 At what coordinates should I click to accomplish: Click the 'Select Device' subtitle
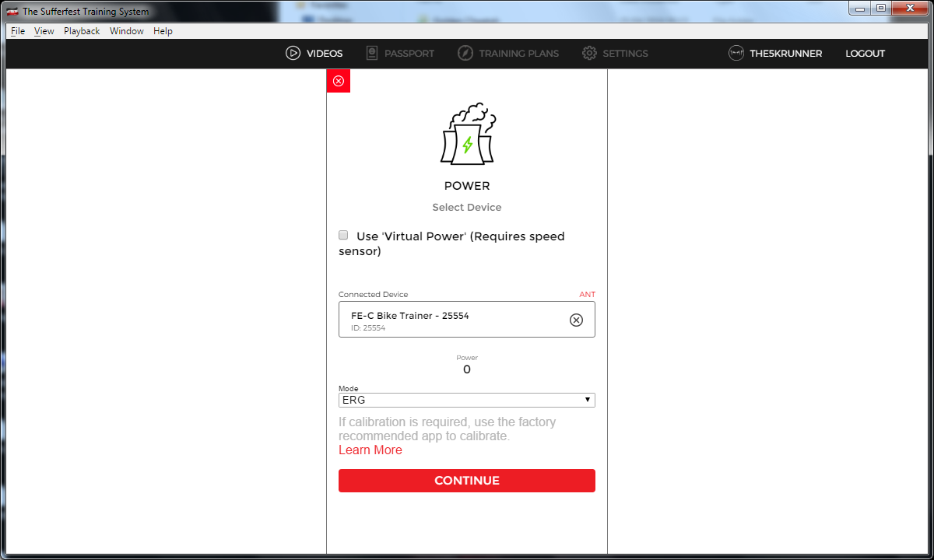pyautogui.click(x=467, y=208)
